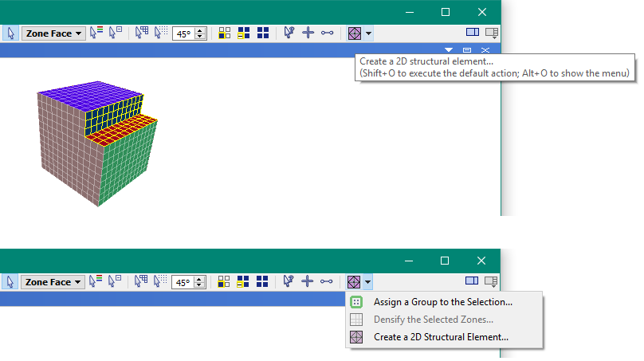
Task: Click cursor-with-small-box select icon in model-view window
Action: pos(116,33)
